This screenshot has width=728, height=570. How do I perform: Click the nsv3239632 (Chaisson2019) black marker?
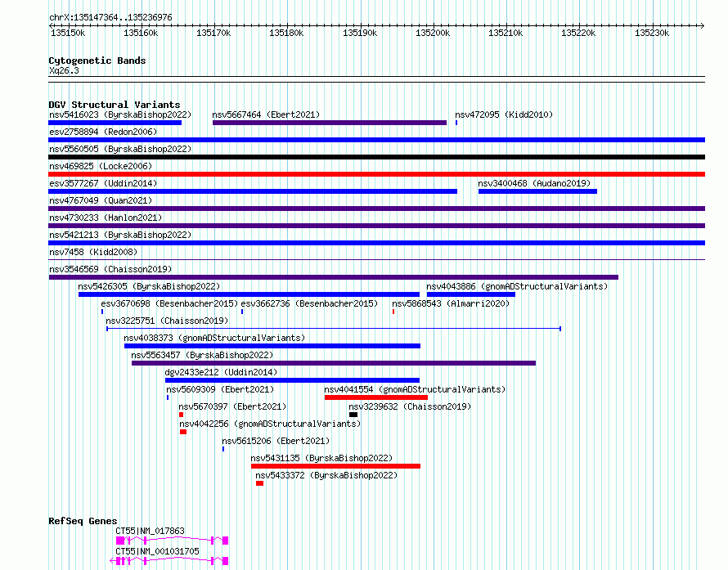point(353,415)
